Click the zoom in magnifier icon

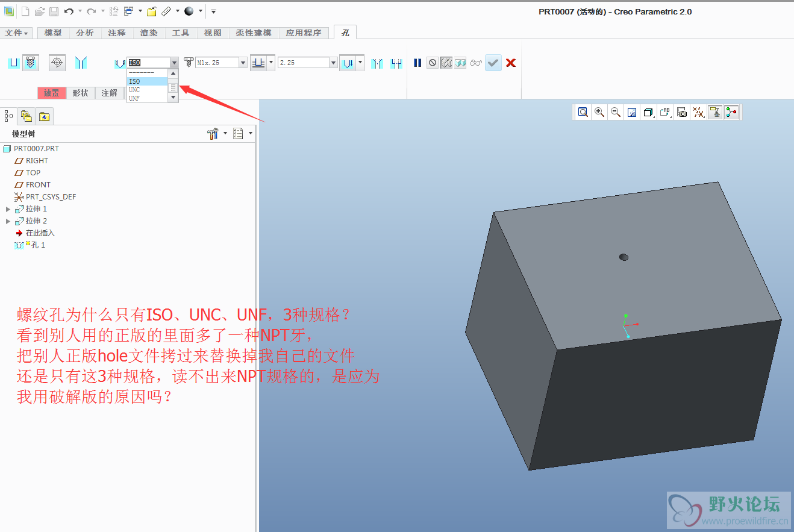[599, 112]
